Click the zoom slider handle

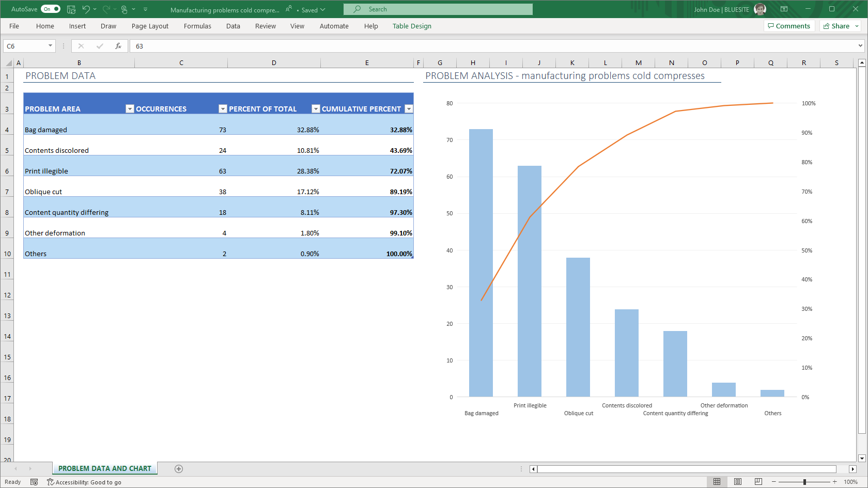[x=804, y=482]
